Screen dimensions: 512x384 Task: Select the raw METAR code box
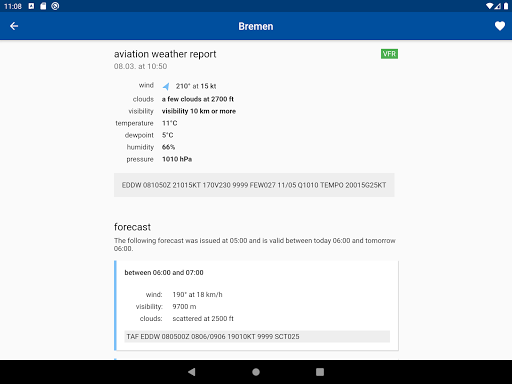coord(254,185)
